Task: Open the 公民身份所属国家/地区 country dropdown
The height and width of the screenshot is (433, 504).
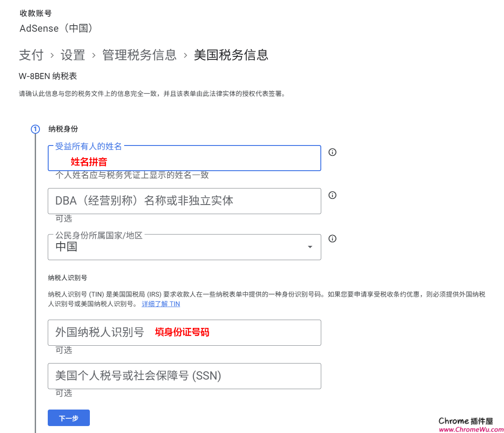Action: 184,247
